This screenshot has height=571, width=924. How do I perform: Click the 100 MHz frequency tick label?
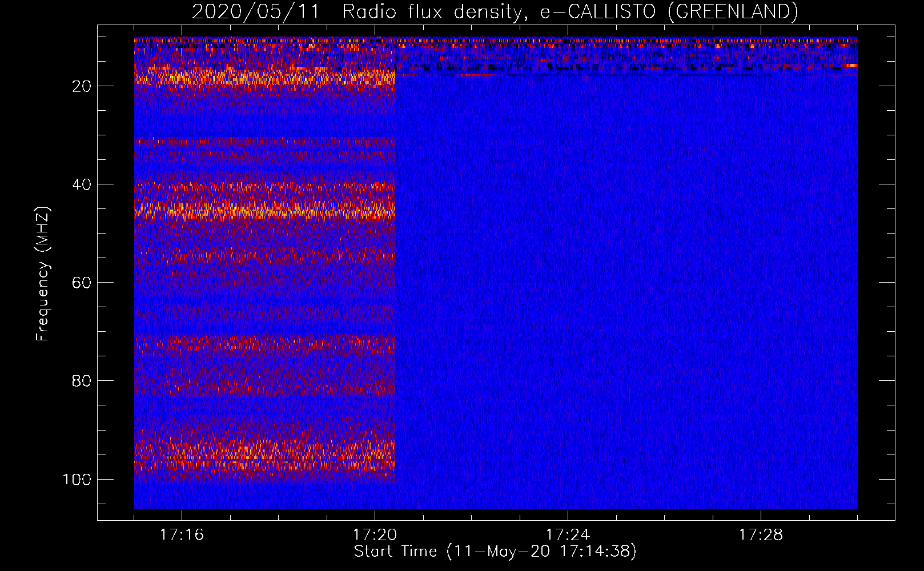click(77, 479)
